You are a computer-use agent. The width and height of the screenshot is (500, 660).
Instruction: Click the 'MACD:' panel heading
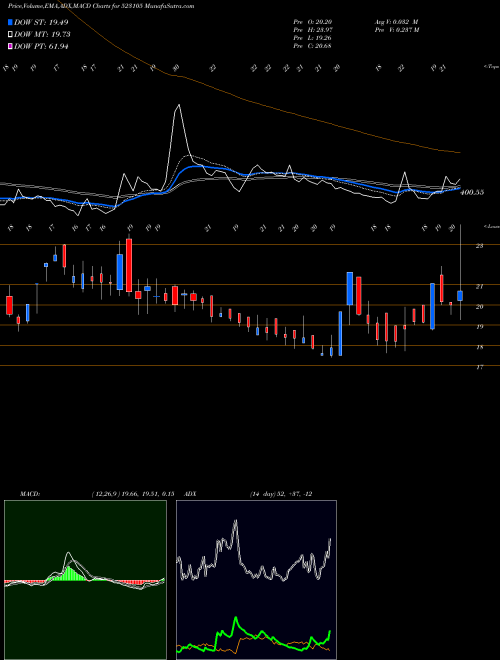point(30,494)
